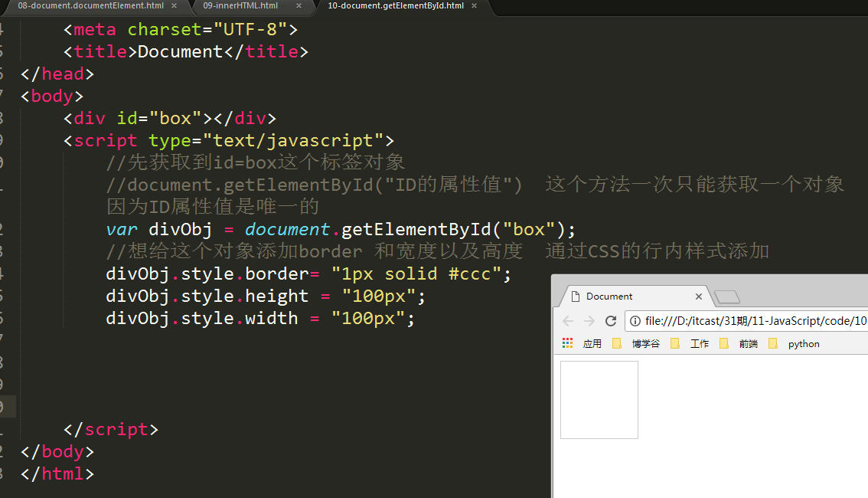
Task: Click the closing </body> tag
Action: tap(57, 451)
